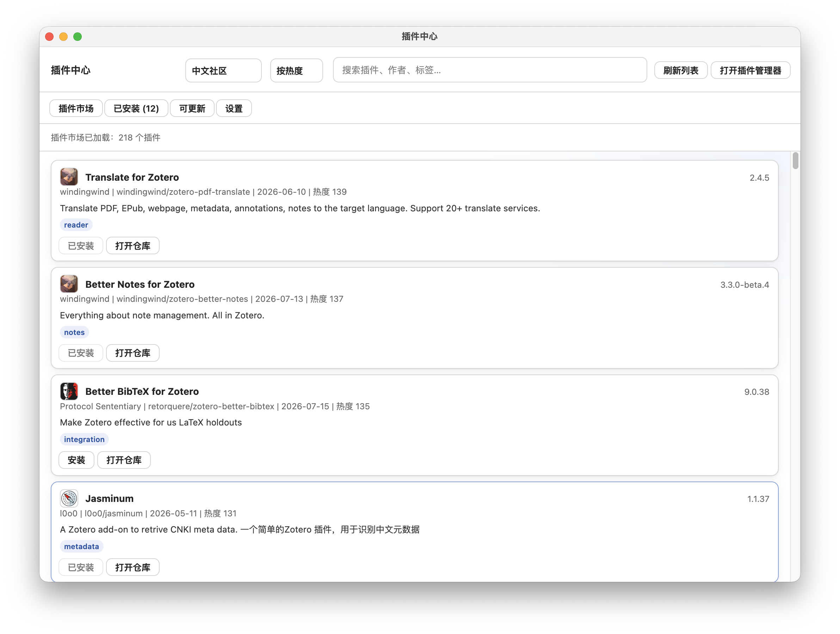Open repository for Translate for Zotero
The width and height of the screenshot is (840, 634).
(132, 245)
